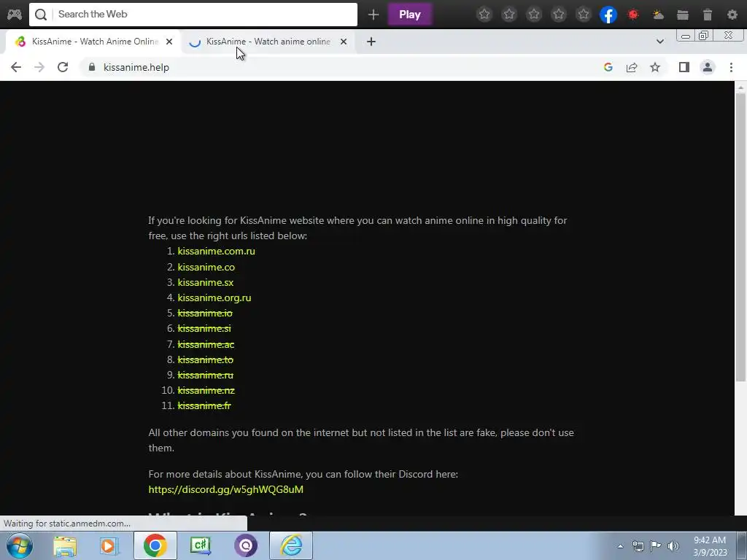Close the first KissAnime tab
The image size is (747, 560).
pyautogui.click(x=169, y=42)
